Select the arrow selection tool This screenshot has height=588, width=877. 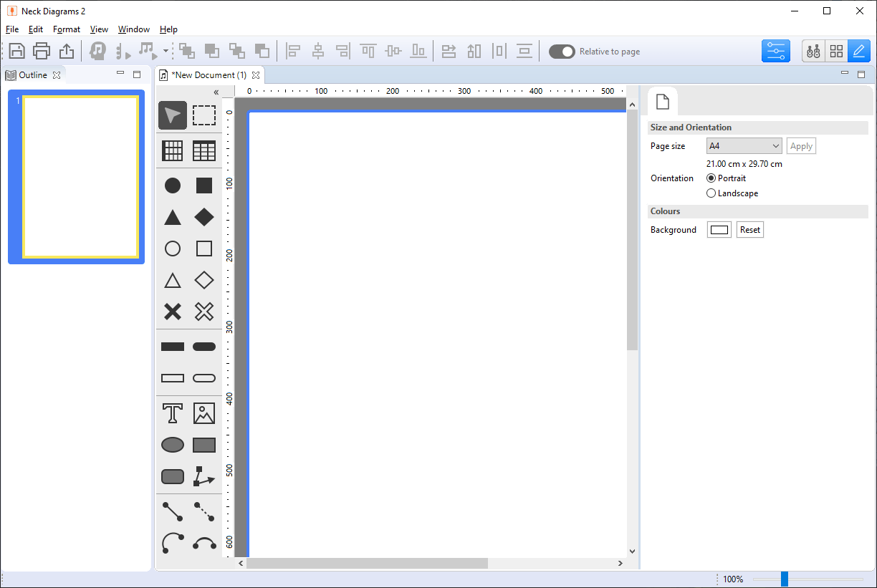(x=172, y=115)
